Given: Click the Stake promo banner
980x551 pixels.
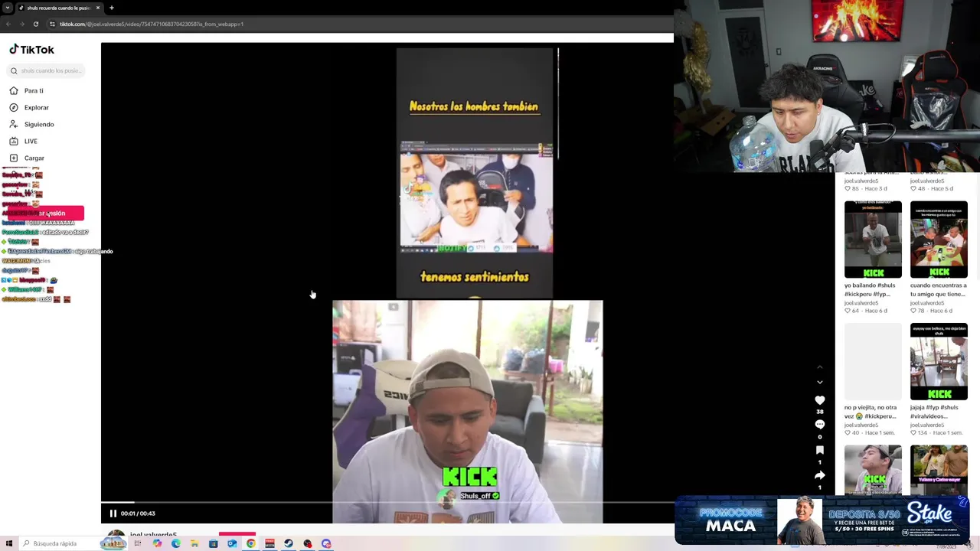Looking at the screenshot, I should [822, 520].
